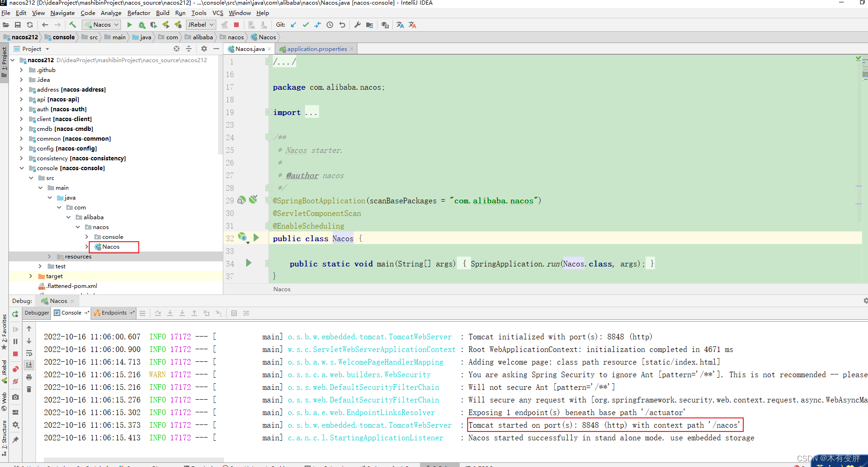Image resolution: width=868 pixels, height=467 pixels.
Task: Close the Nacos.java editor tab
Action: click(270, 49)
